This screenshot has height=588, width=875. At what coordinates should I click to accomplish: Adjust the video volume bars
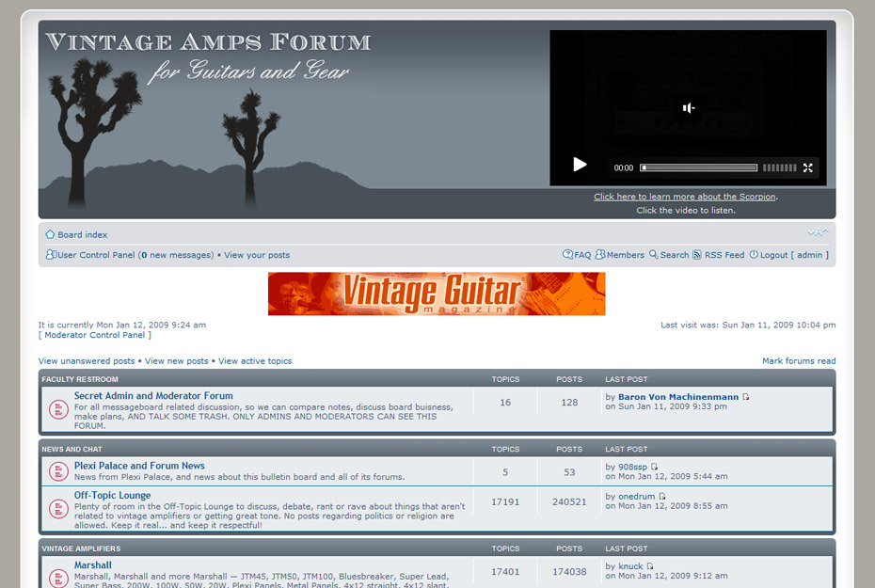tap(780, 167)
